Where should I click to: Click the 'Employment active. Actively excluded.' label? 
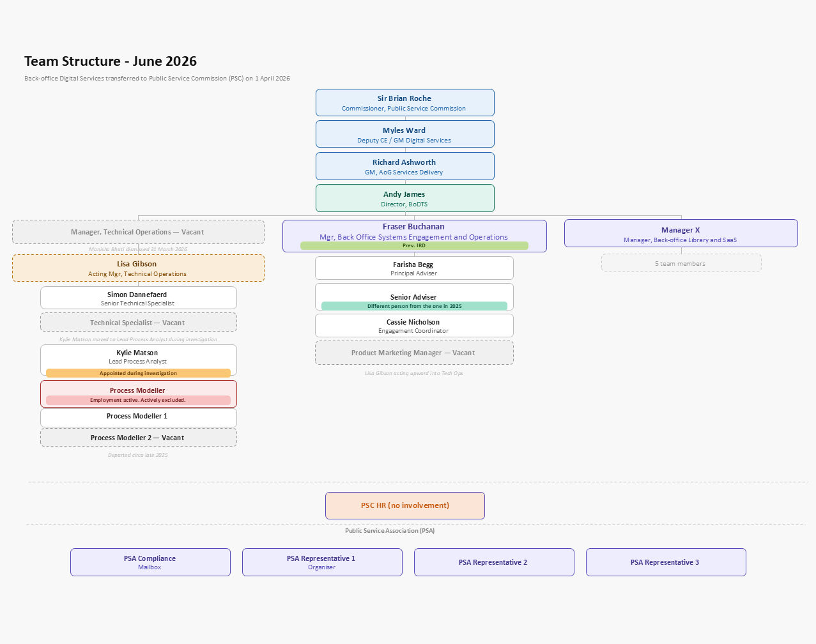(x=138, y=400)
